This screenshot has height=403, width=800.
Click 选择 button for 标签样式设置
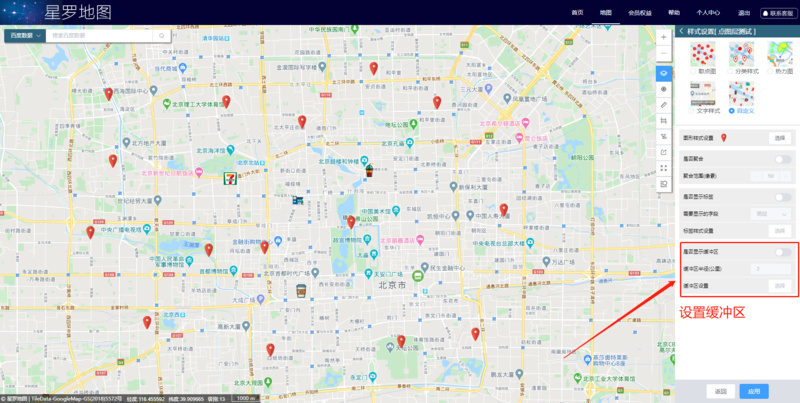tap(780, 231)
